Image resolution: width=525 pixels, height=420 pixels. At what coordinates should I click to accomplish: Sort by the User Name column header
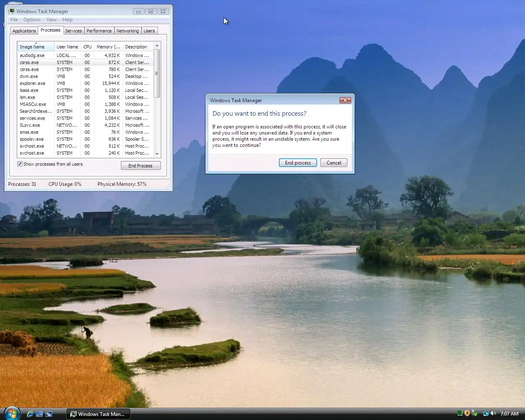pos(67,47)
